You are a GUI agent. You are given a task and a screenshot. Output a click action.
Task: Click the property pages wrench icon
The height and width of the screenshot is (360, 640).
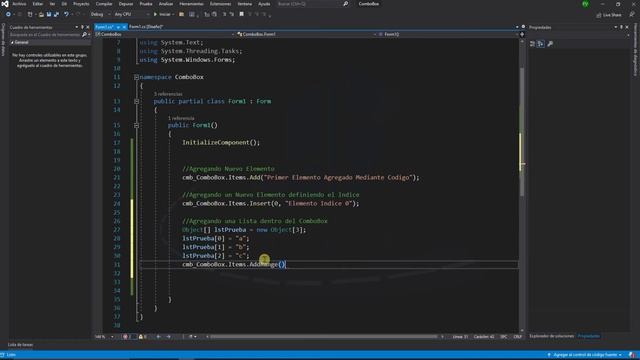point(550,44)
